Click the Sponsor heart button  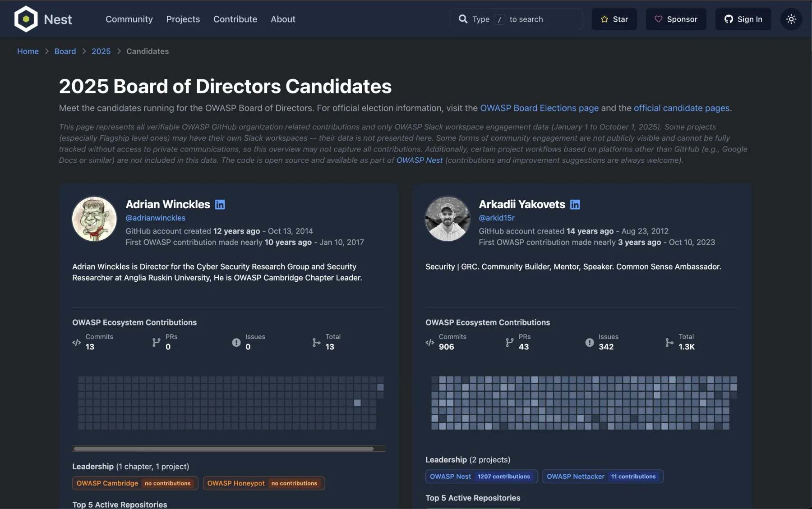[x=676, y=19]
